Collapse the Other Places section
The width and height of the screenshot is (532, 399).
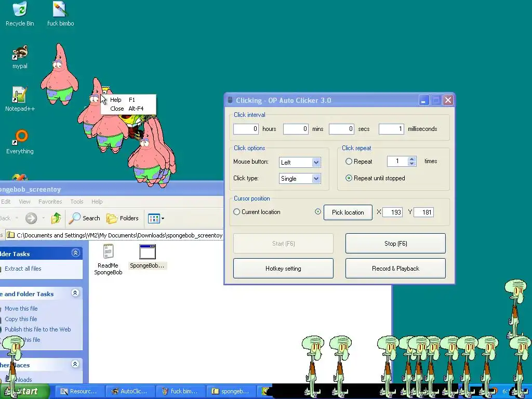point(75,364)
